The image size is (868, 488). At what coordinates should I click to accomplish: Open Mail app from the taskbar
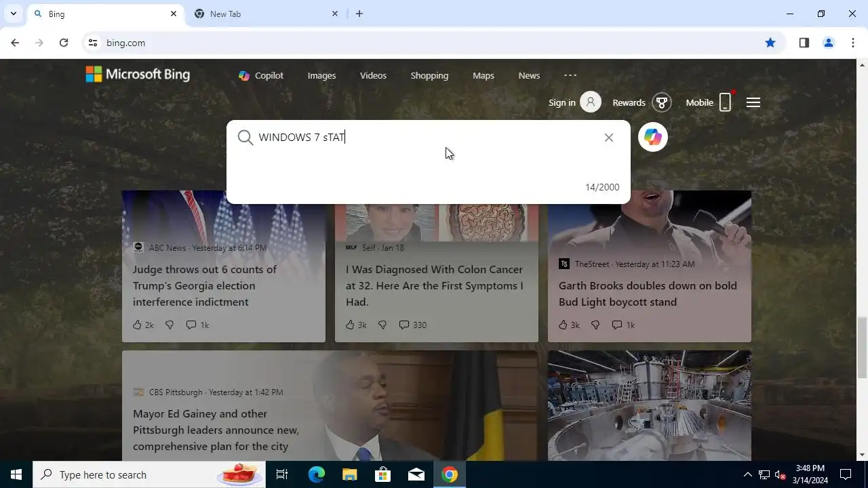tap(416, 474)
